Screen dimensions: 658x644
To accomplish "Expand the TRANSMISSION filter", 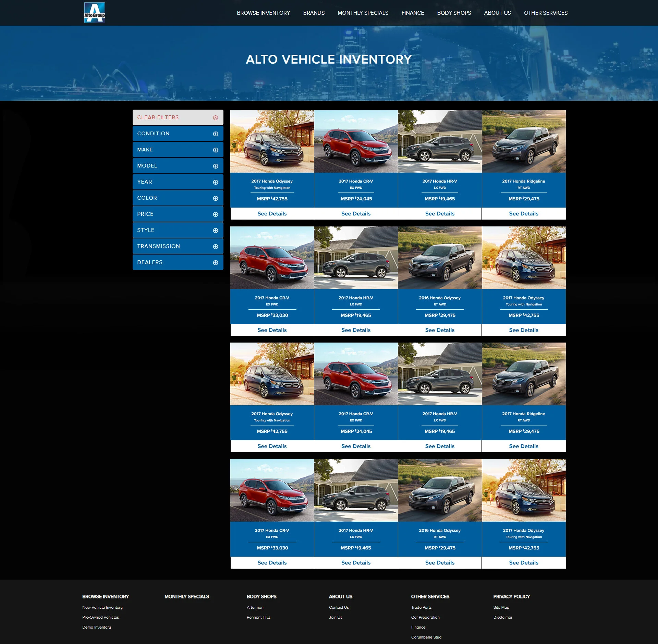I will pyautogui.click(x=178, y=246).
